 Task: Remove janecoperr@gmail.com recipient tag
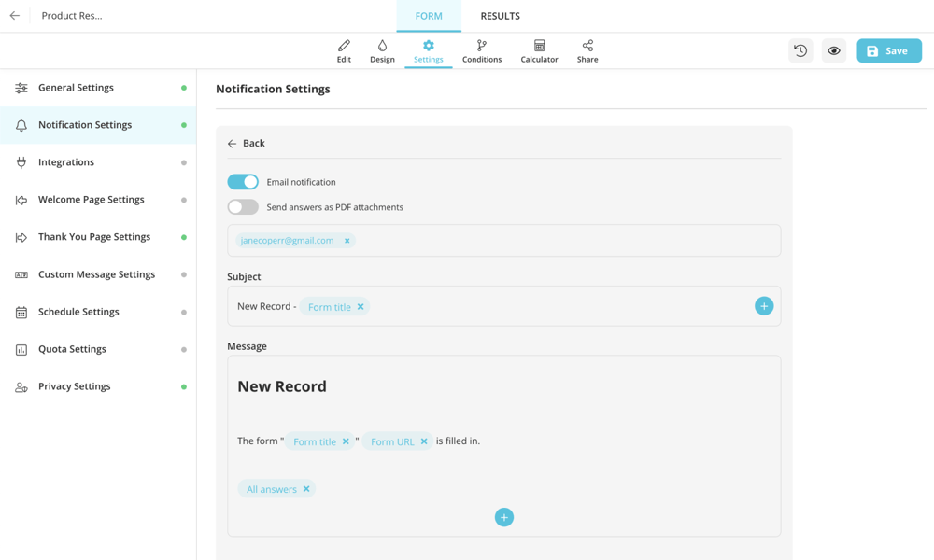[347, 241]
